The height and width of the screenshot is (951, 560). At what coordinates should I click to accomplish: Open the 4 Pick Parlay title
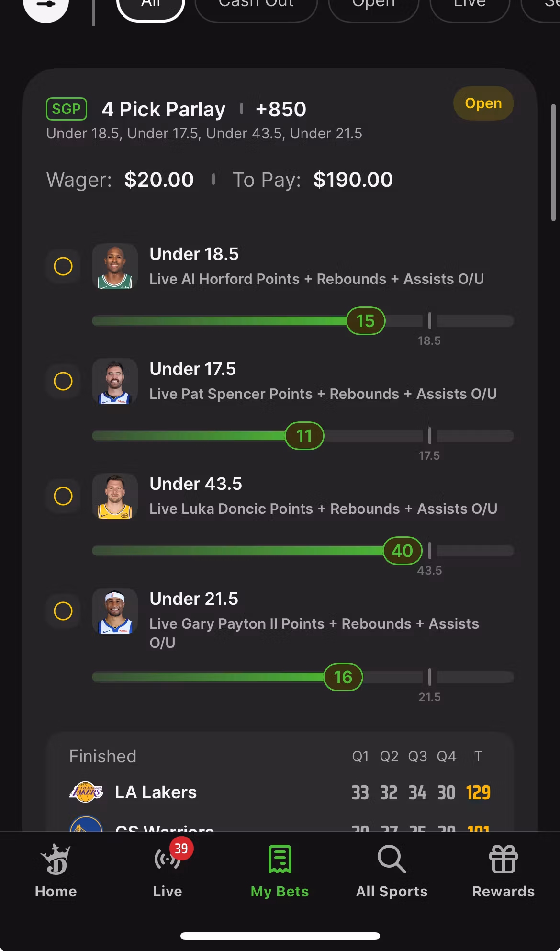pos(163,110)
